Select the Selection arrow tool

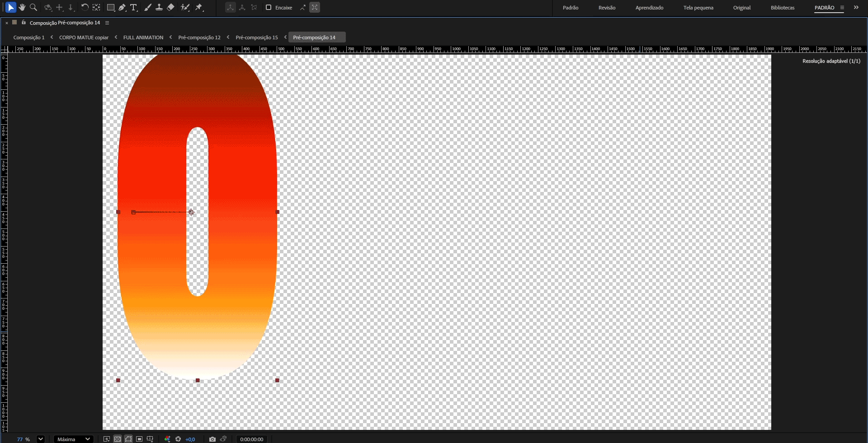11,8
